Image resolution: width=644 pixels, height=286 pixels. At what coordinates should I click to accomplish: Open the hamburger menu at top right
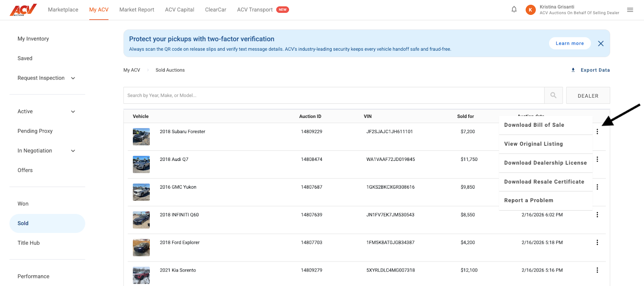coord(630,10)
